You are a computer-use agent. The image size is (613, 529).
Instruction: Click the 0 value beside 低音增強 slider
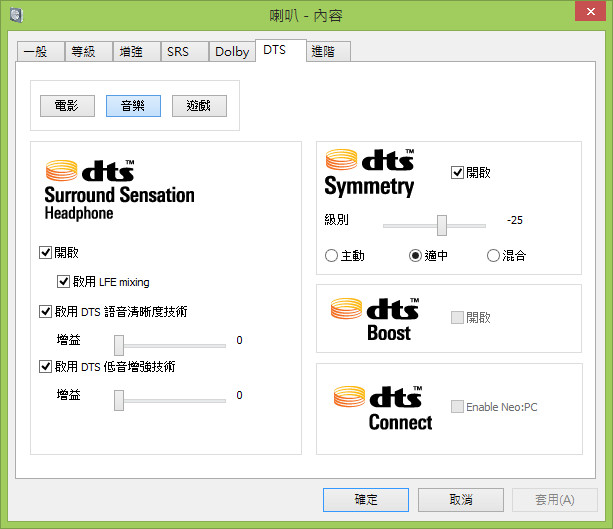click(x=239, y=395)
